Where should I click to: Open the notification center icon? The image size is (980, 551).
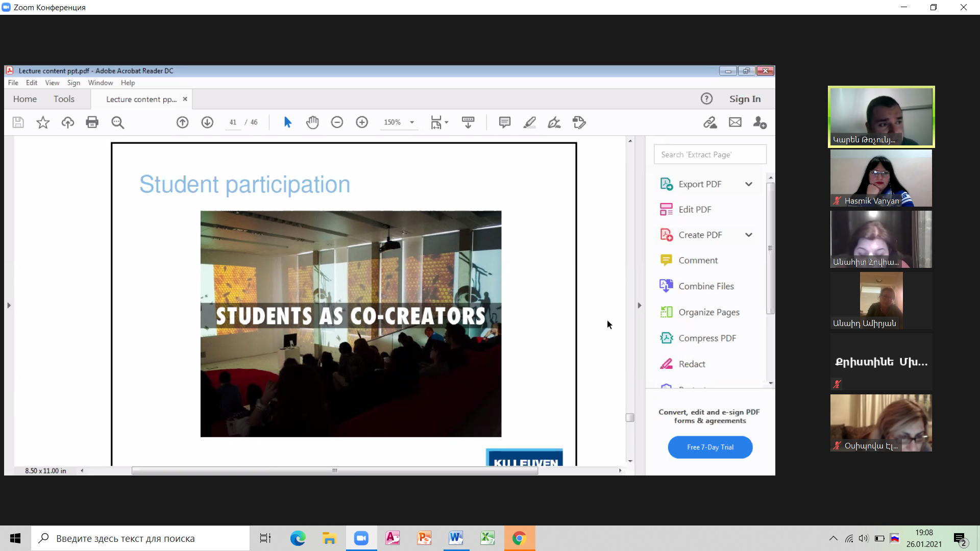960,539
